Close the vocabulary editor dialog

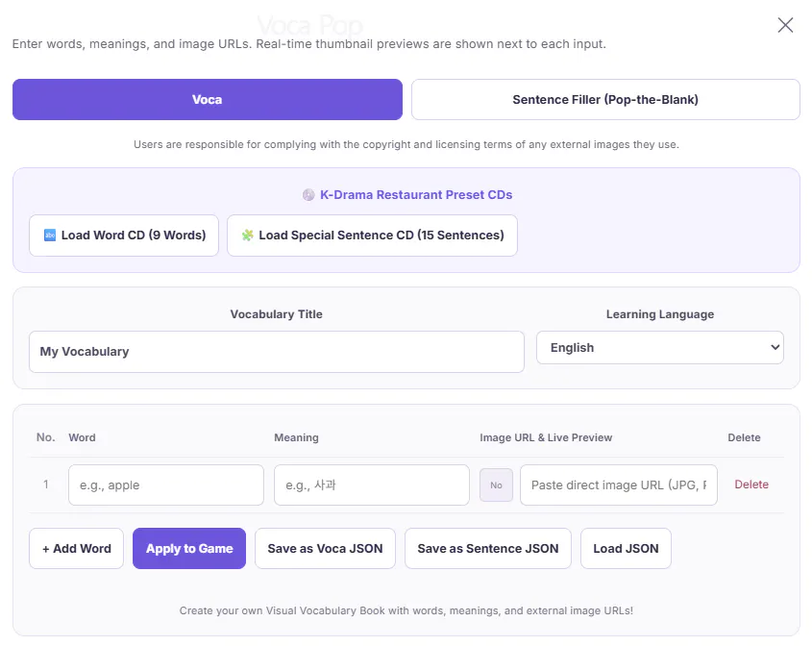tap(785, 25)
